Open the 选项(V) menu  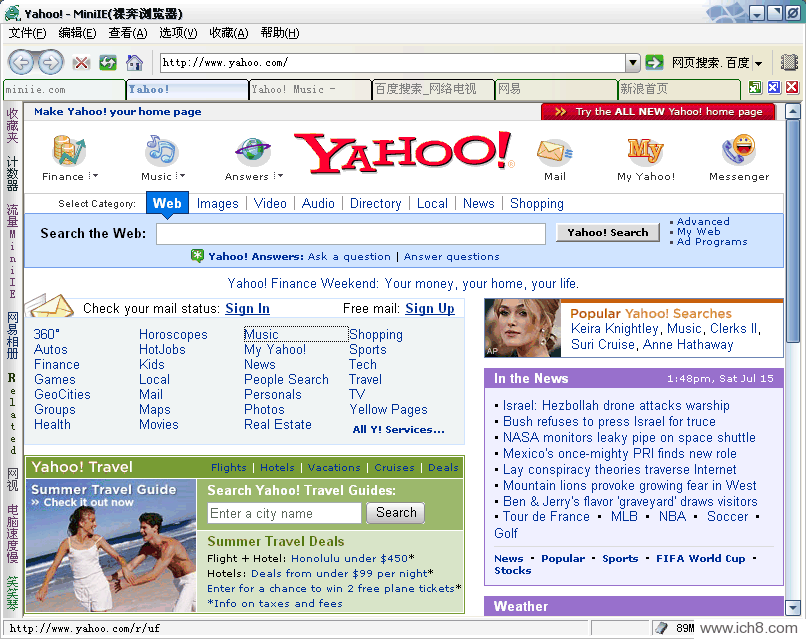(x=178, y=33)
